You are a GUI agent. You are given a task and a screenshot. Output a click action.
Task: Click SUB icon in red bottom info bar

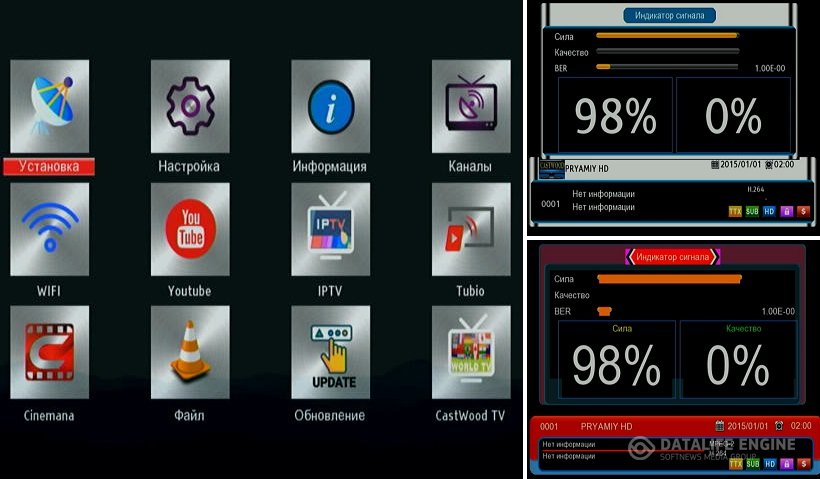click(753, 463)
